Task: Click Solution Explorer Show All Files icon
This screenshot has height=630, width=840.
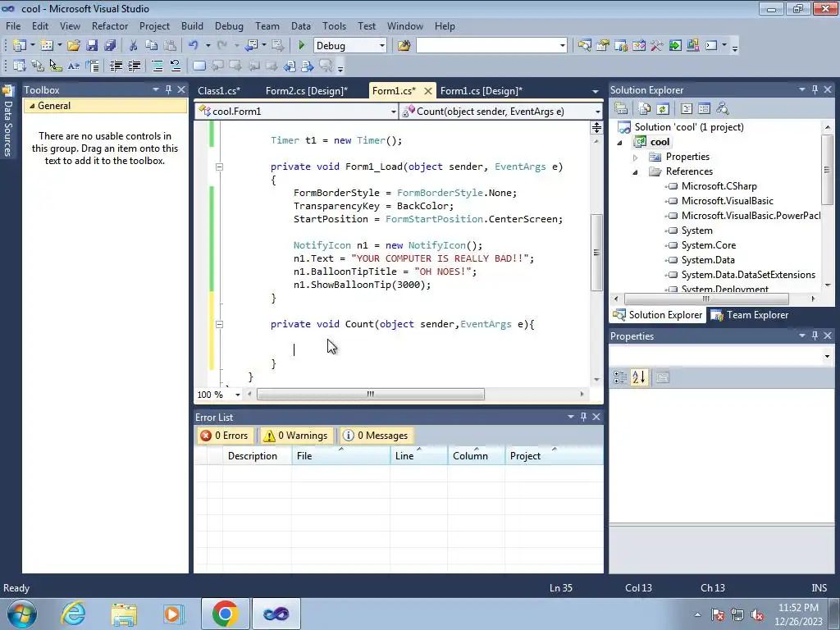Action: [645, 109]
